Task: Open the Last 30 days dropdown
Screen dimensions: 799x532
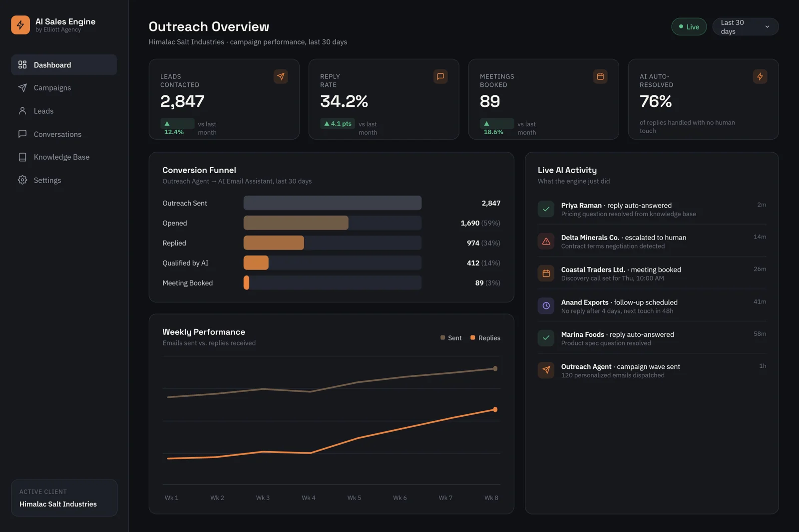Action: 745,27
